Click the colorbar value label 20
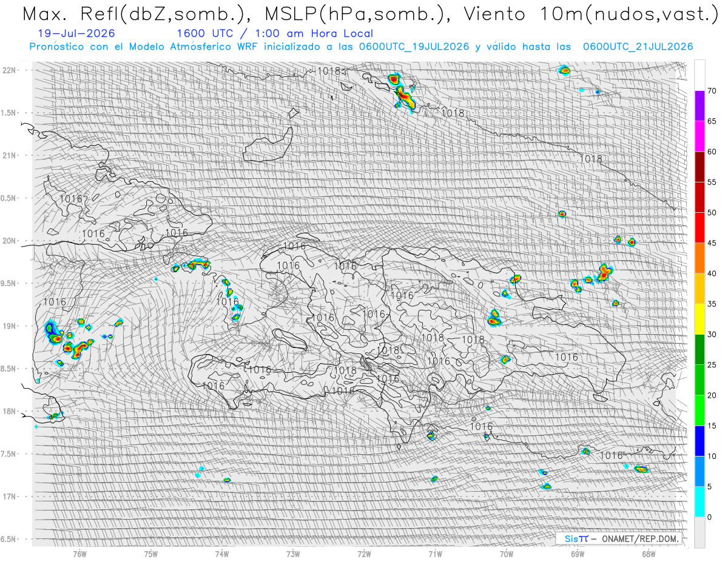Image resolution: width=728 pixels, height=562 pixels. click(712, 395)
